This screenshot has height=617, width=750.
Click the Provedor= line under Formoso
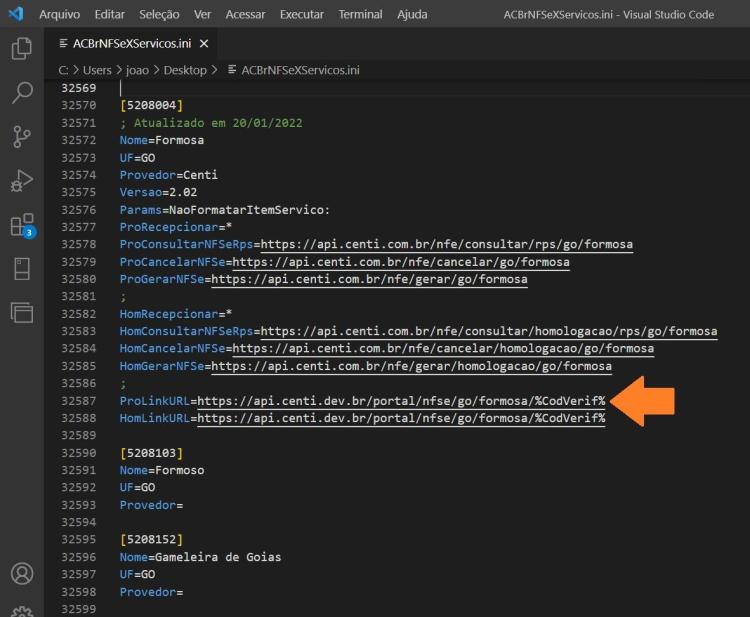pos(151,505)
